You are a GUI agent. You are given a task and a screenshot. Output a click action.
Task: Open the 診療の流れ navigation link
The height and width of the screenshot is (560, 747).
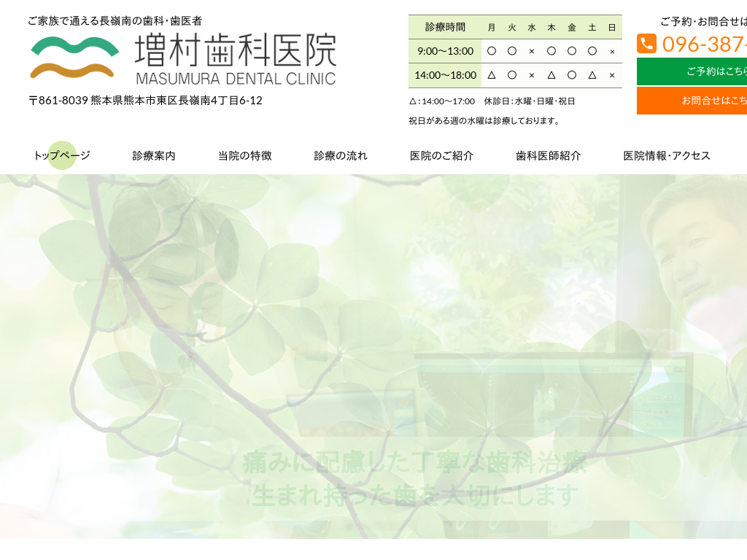pyautogui.click(x=341, y=155)
